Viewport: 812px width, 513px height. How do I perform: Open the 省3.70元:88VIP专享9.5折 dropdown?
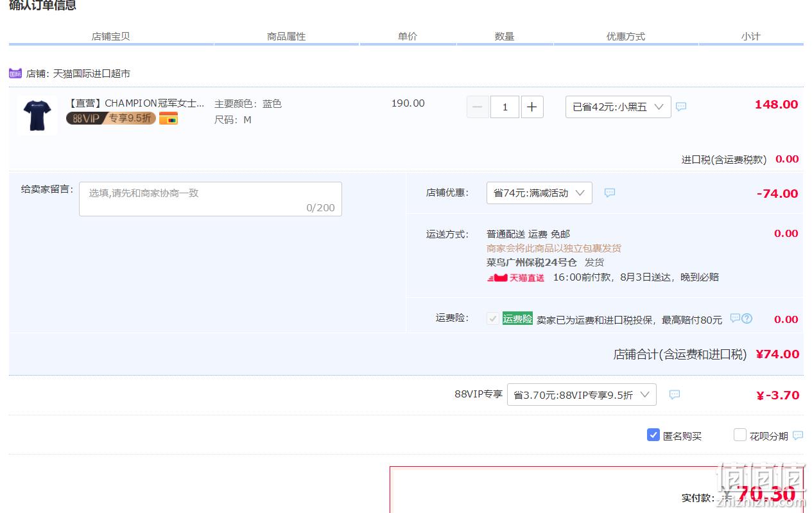pyautogui.click(x=582, y=395)
